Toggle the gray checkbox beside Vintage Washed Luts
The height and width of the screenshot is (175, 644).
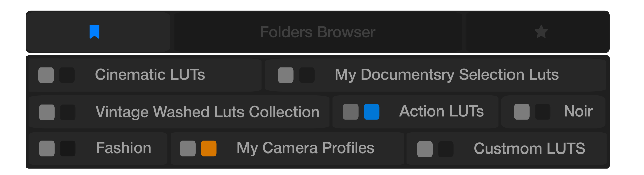47,112
